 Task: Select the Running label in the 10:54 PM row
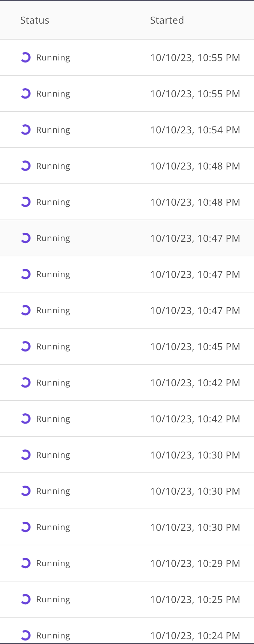(53, 130)
